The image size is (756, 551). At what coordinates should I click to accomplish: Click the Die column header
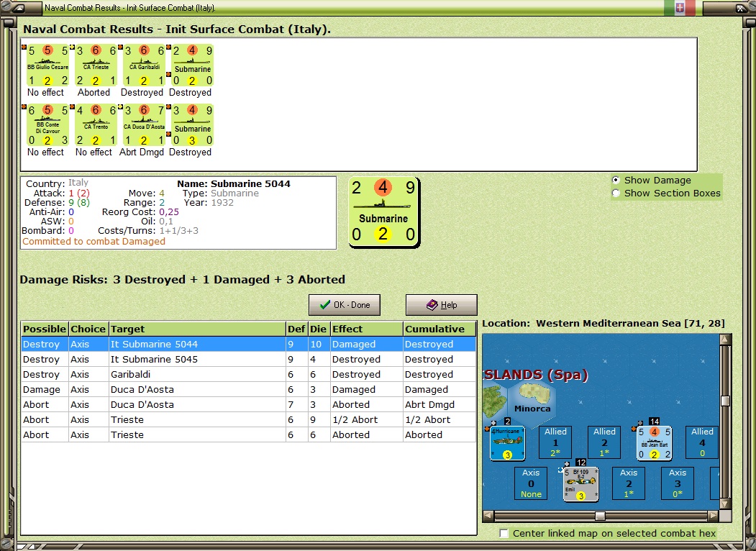pyautogui.click(x=319, y=329)
